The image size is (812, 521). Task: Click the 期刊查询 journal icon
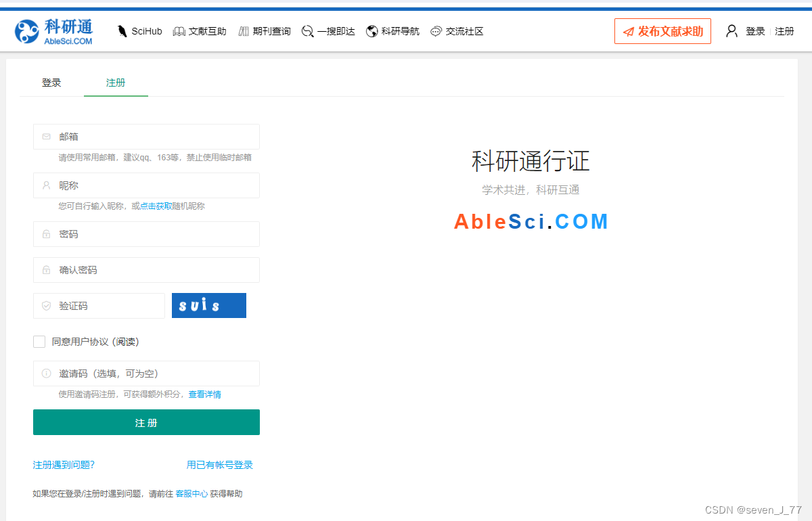(x=244, y=31)
